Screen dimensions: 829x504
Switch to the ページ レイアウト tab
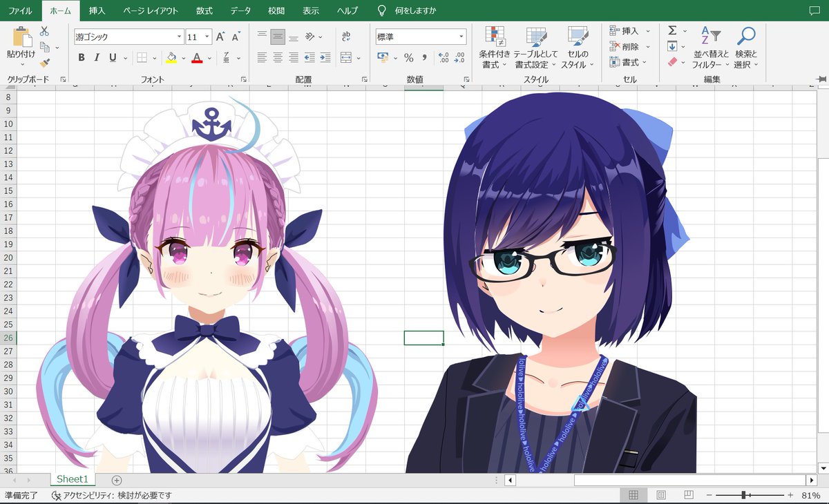151,11
